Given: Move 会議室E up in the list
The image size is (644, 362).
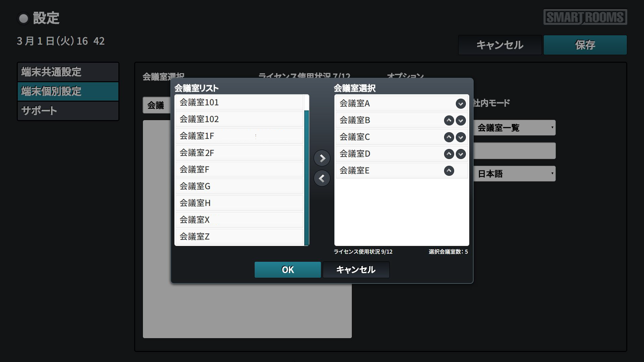Looking at the screenshot, I should (x=449, y=171).
